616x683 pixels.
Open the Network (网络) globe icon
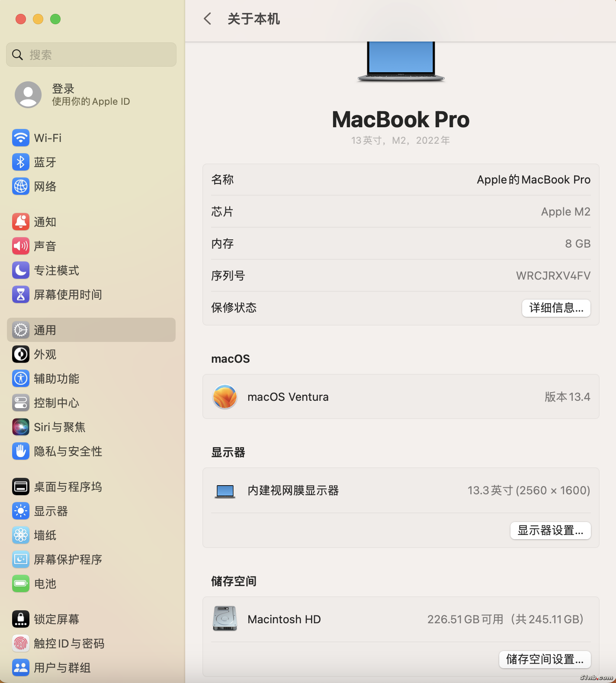[21, 187]
